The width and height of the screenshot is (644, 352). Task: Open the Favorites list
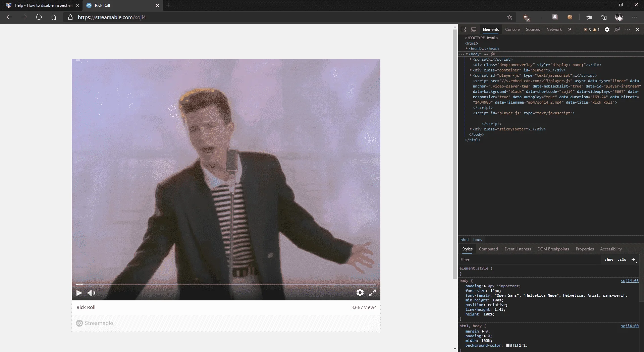589,17
